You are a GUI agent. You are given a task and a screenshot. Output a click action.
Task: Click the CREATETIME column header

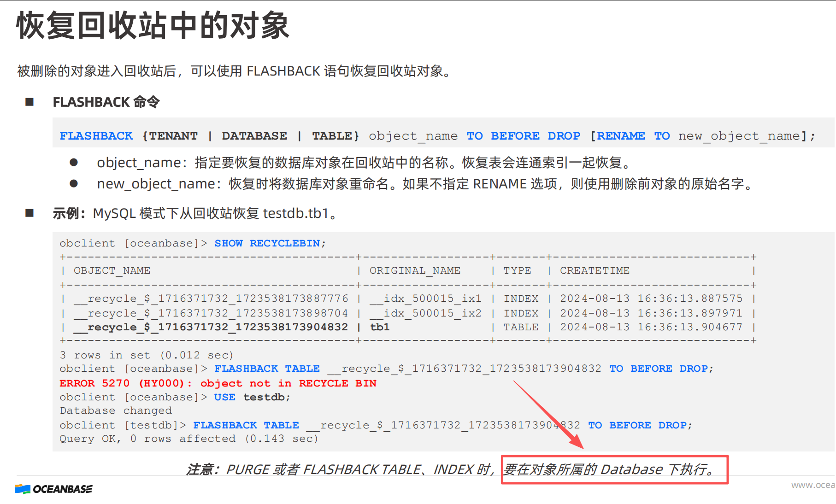[595, 270]
